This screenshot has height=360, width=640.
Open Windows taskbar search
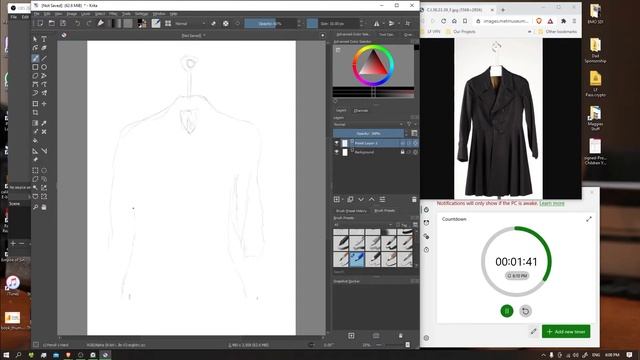[x=18, y=355]
